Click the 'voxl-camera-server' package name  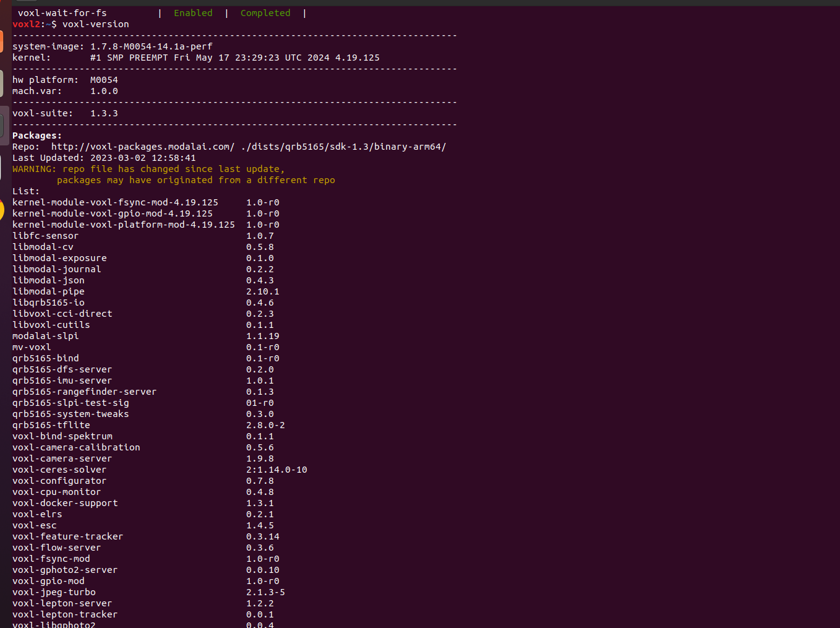[62, 458]
